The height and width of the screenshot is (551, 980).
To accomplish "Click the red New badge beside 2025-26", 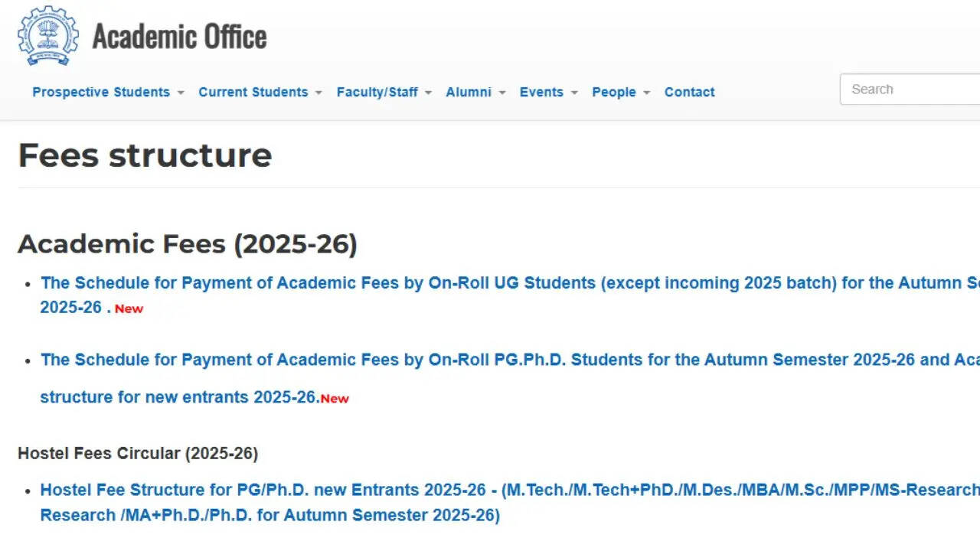I will point(129,309).
